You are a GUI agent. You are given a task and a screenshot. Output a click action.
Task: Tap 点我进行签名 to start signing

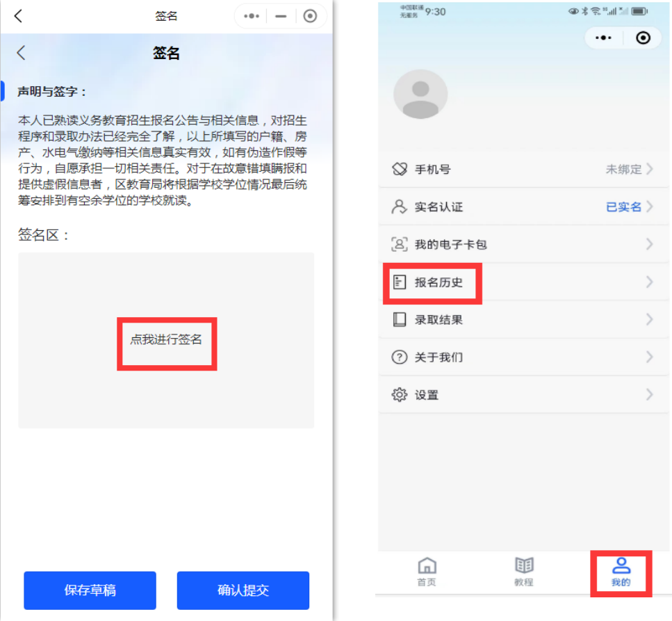[x=166, y=339]
